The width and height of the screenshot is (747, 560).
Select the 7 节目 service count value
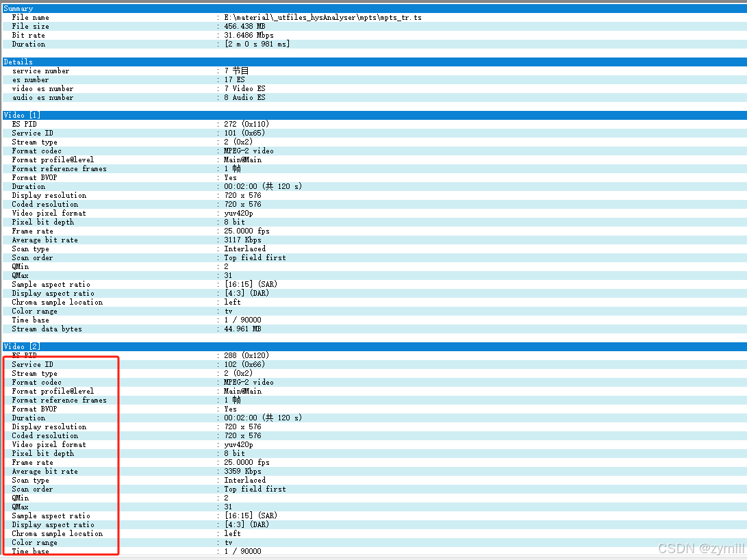pos(236,71)
